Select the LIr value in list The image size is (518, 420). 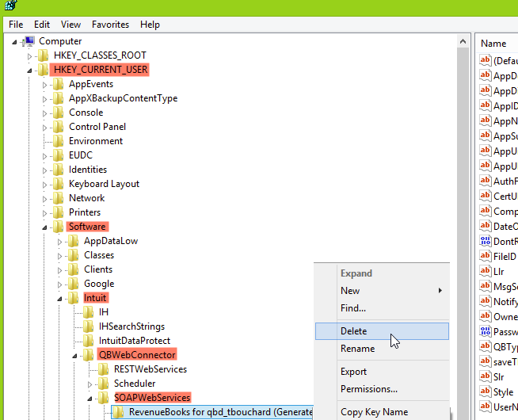tap(498, 272)
